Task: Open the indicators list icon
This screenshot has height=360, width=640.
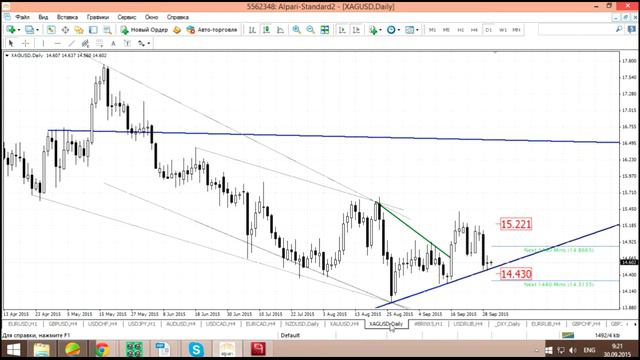Action: tap(373, 30)
